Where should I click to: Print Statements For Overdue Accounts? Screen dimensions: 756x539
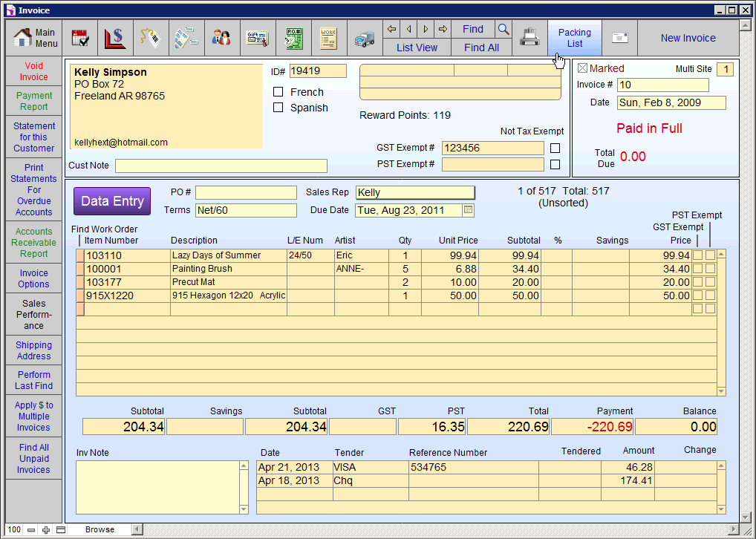coord(33,189)
